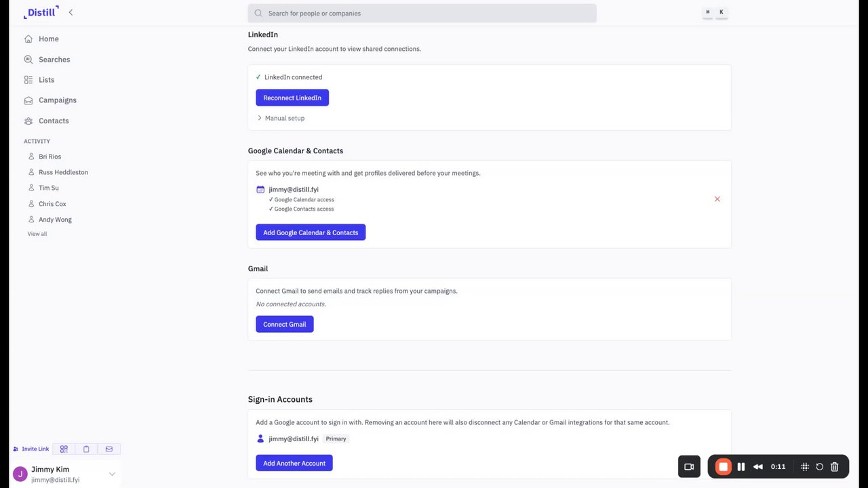The image size is (868, 488).
Task: Open Jimmy Kim account dropdown
Action: [x=112, y=474]
